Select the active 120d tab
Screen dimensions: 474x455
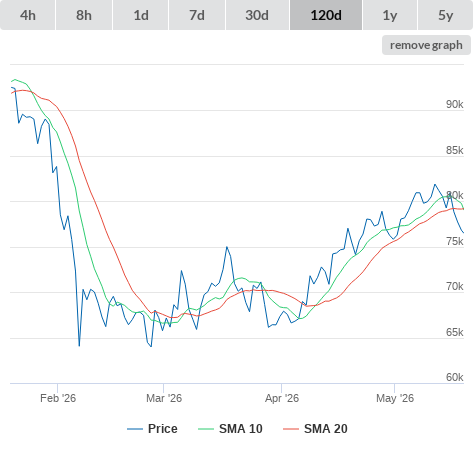[326, 15]
